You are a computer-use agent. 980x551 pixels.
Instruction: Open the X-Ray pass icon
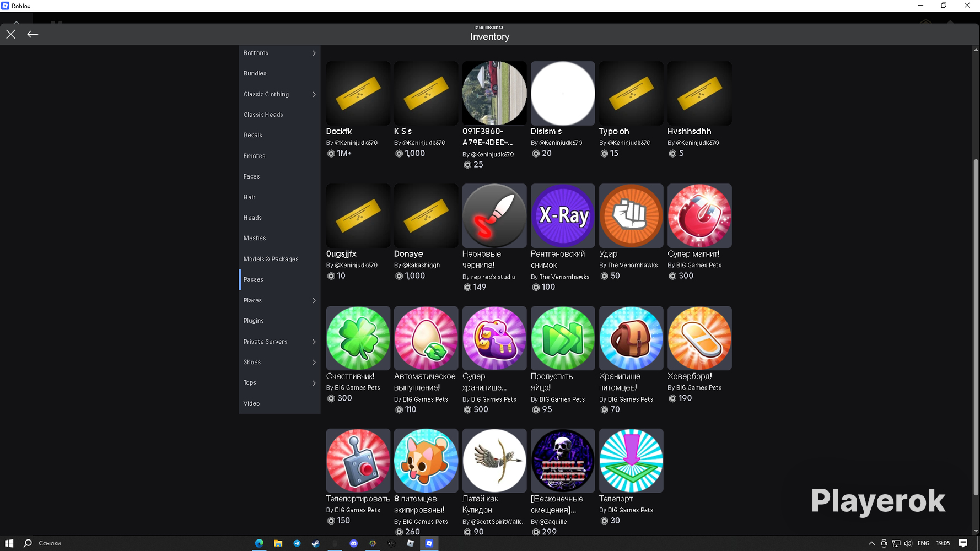pos(563,216)
